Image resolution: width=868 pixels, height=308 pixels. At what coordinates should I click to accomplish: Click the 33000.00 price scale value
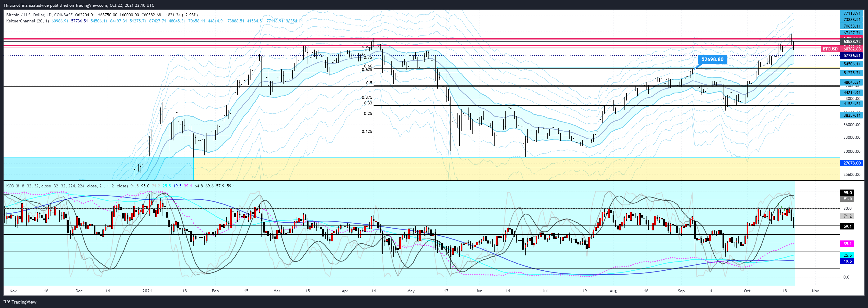click(x=852, y=137)
